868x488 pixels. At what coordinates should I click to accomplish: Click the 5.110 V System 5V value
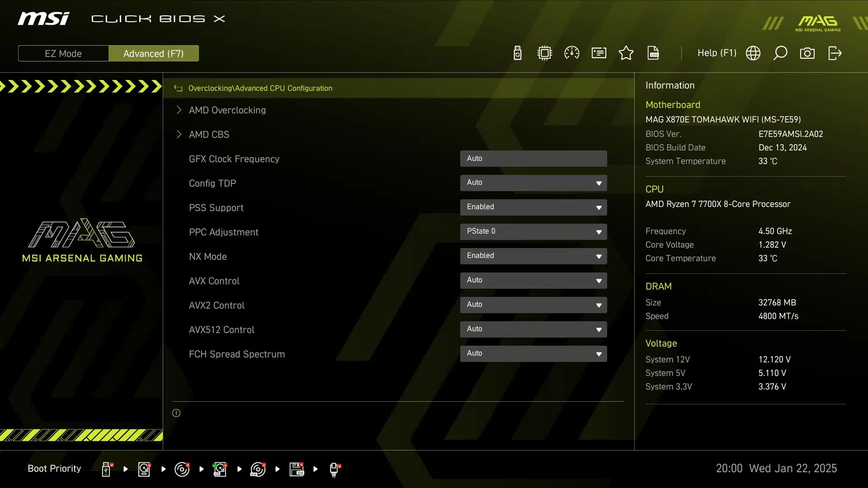point(772,373)
